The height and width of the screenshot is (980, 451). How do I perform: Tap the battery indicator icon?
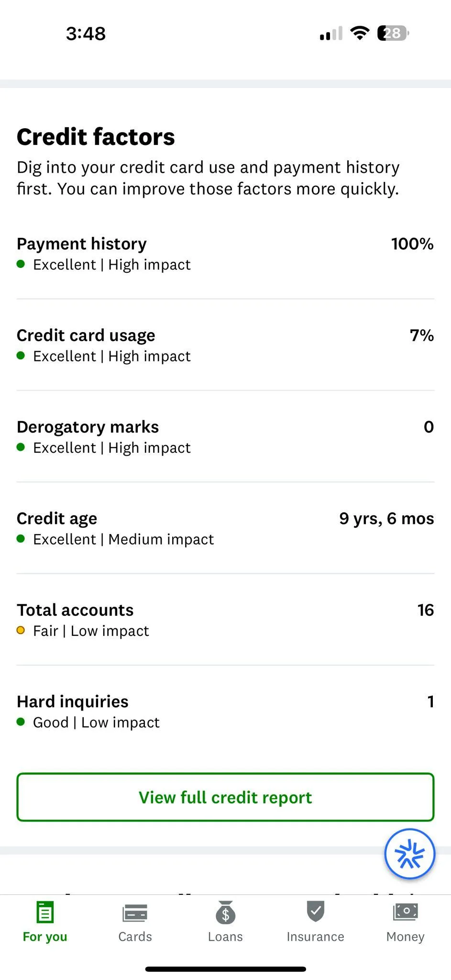tap(393, 33)
